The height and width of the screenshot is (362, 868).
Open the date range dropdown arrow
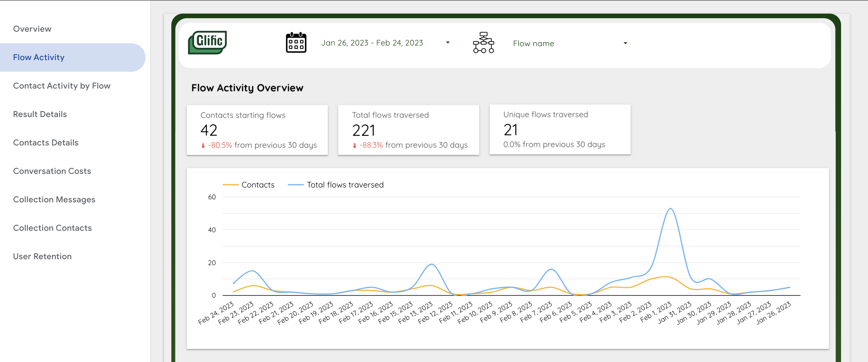click(x=448, y=42)
